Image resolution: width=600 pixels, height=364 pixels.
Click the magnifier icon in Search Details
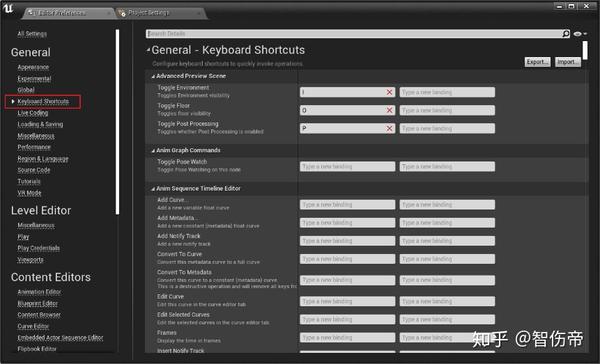[x=566, y=34]
